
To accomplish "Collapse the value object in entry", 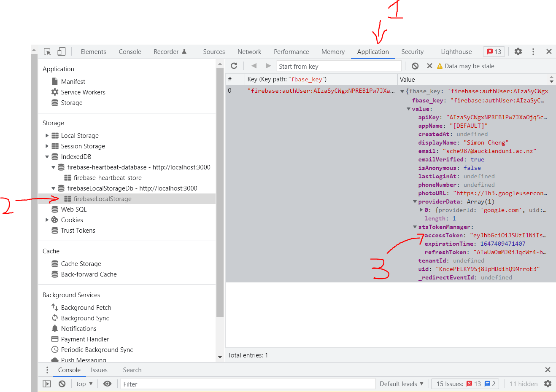I will click(x=408, y=109).
